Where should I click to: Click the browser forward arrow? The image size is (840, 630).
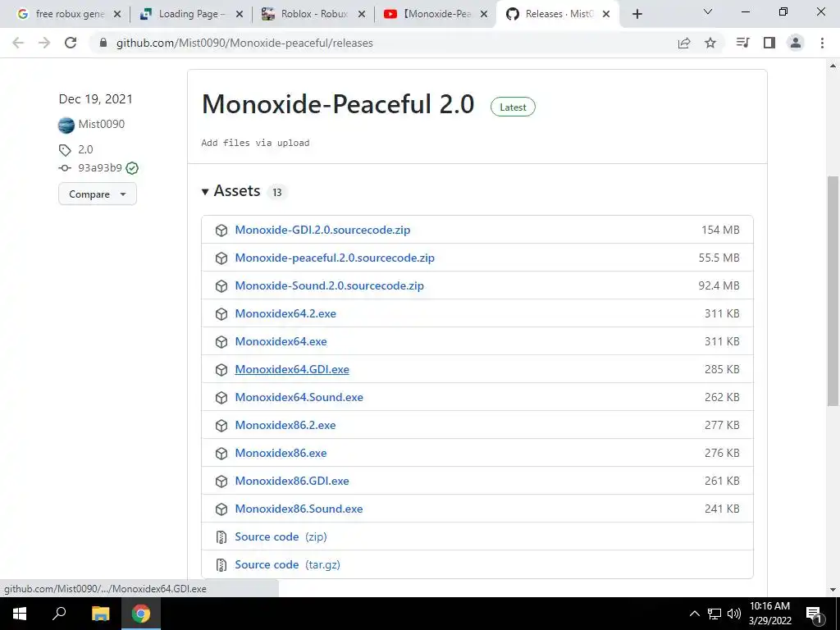44,43
